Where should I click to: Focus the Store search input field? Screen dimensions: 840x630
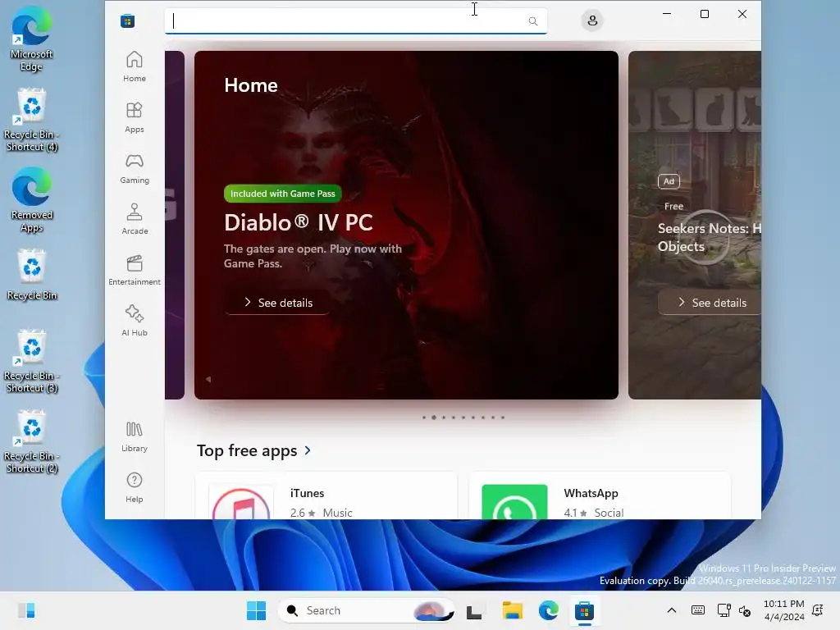coord(356,21)
